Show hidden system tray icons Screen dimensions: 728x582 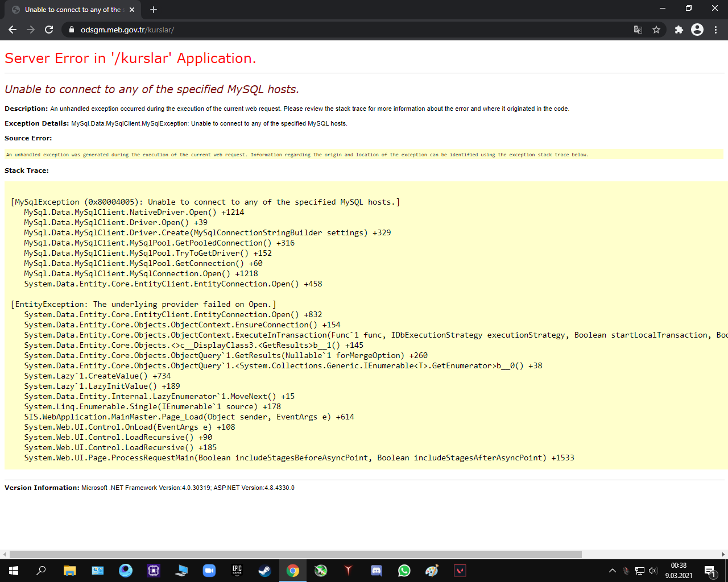click(x=613, y=571)
